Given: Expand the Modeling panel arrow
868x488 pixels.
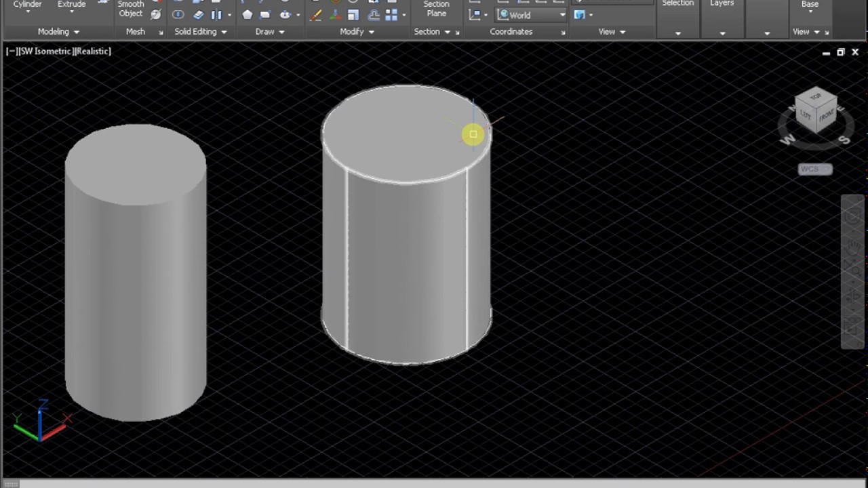Looking at the screenshot, I should [x=76, y=32].
